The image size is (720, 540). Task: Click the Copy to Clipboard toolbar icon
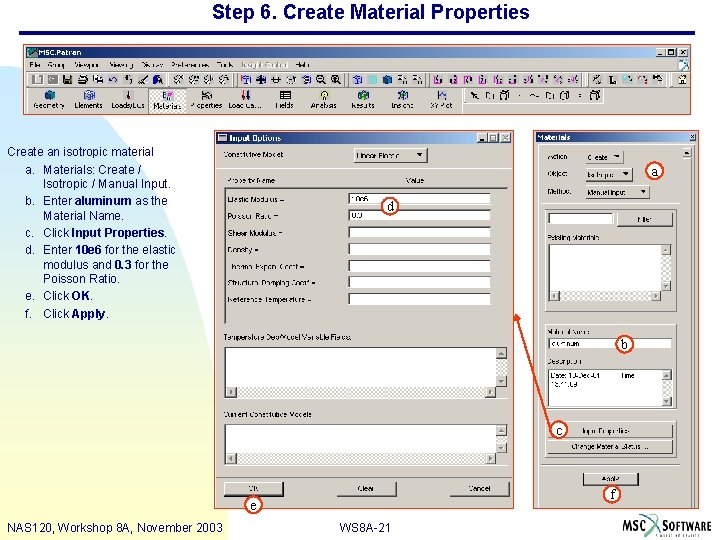pos(98,79)
